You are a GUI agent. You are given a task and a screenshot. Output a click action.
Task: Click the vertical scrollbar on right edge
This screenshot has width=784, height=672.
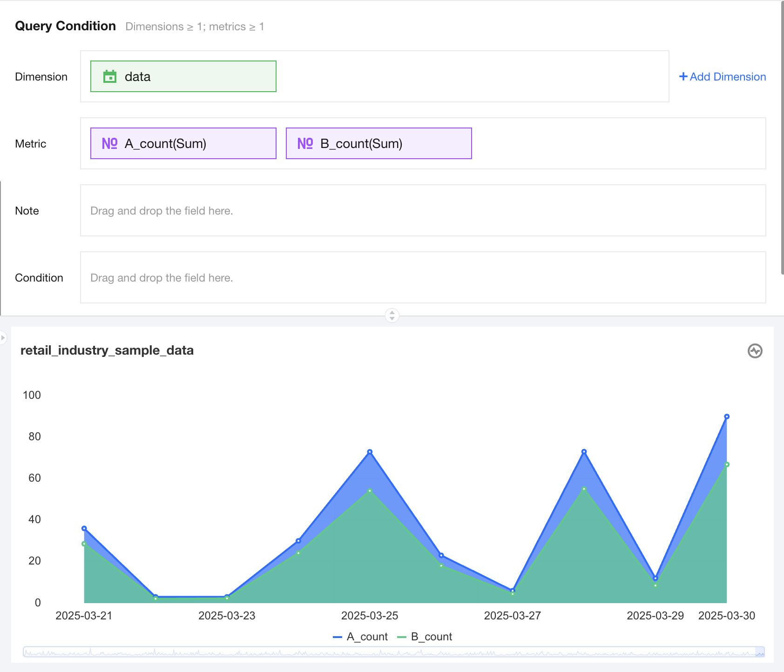tap(782, 140)
